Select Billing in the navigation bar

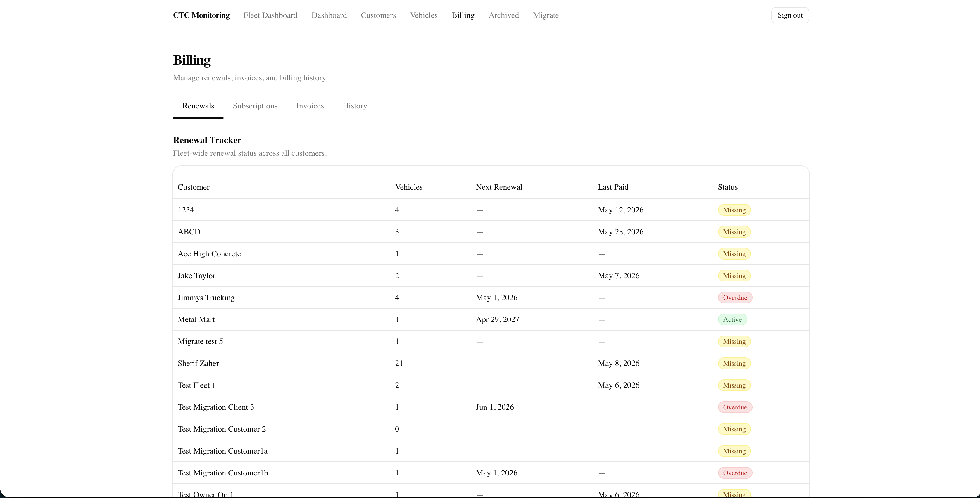pos(463,15)
